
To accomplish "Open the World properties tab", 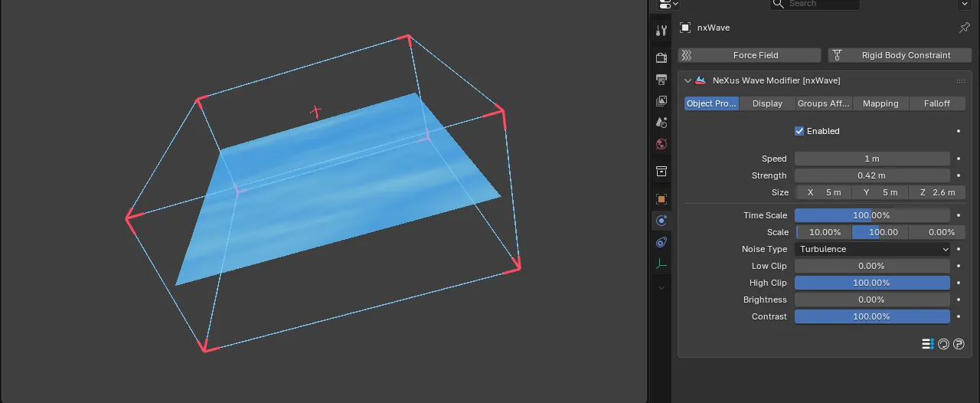I will (x=661, y=143).
